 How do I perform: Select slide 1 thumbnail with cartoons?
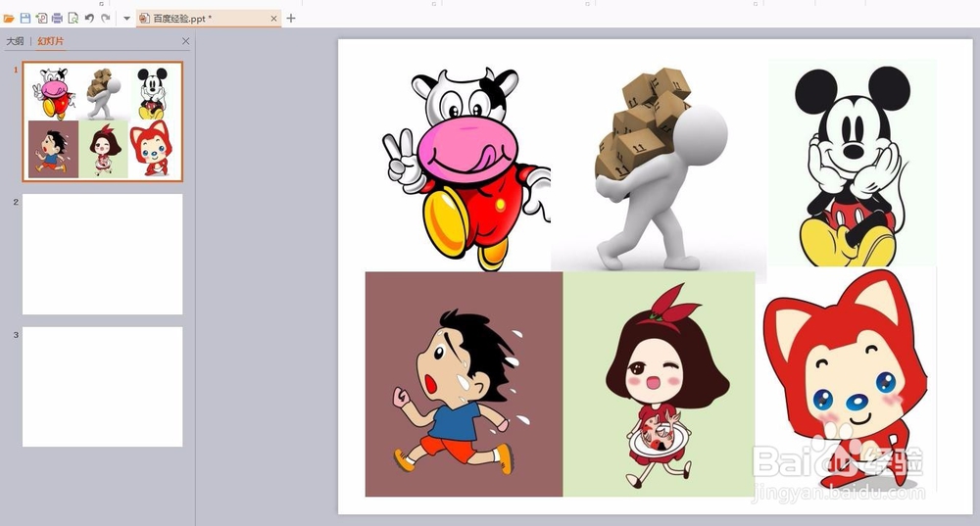[103, 121]
